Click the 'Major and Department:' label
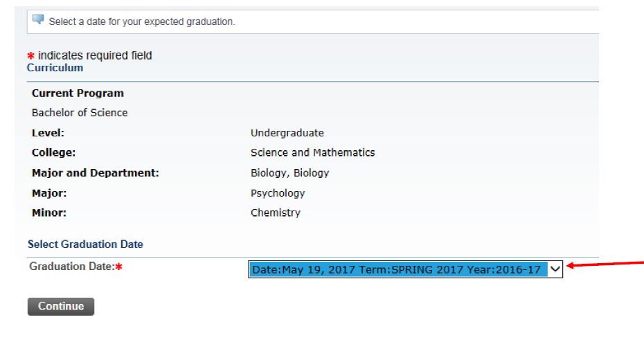This screenshot has height=342, width=644. pyautogui.click(x=96, y=173)
